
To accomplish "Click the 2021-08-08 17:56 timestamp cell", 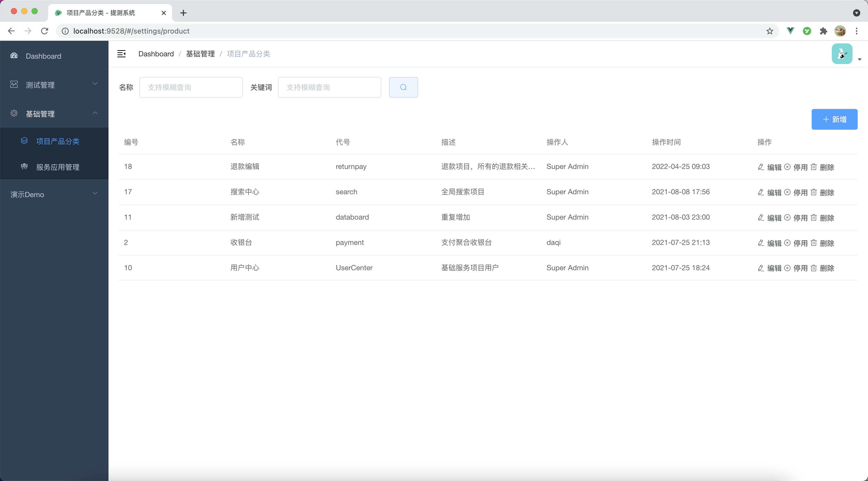I will click(681, 192).
